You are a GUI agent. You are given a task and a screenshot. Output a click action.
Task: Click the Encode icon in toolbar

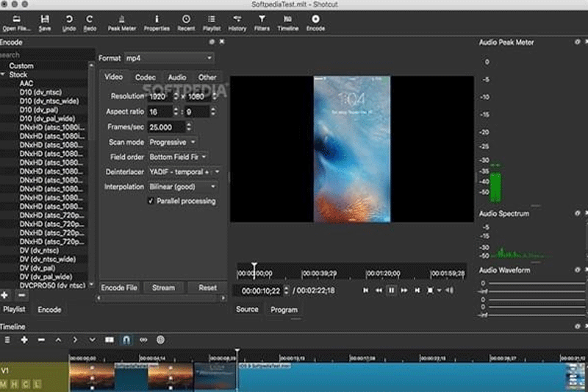(315, 18)
